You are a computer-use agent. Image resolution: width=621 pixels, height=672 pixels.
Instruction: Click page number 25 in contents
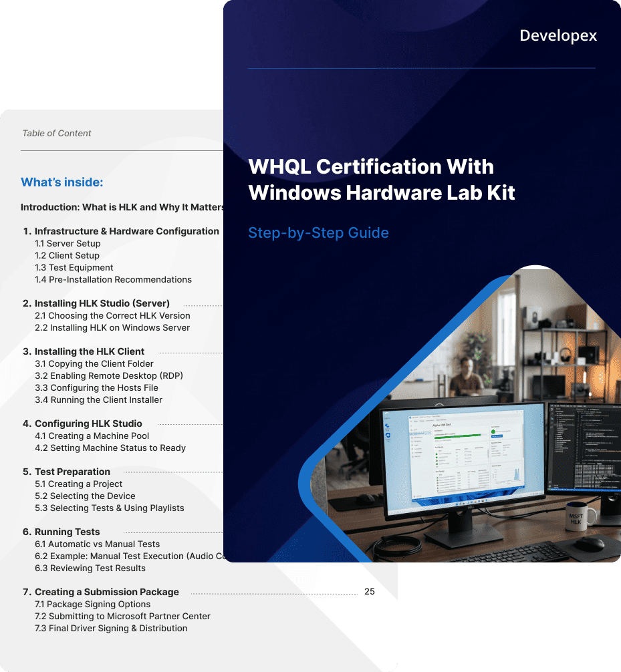tap(370, 591)
